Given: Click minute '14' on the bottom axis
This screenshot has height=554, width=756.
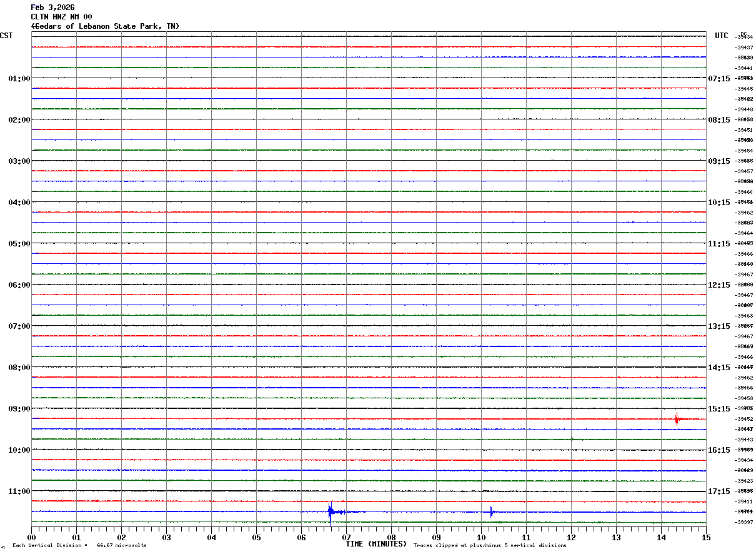Looking at the screenshot, I should [662, 537].
